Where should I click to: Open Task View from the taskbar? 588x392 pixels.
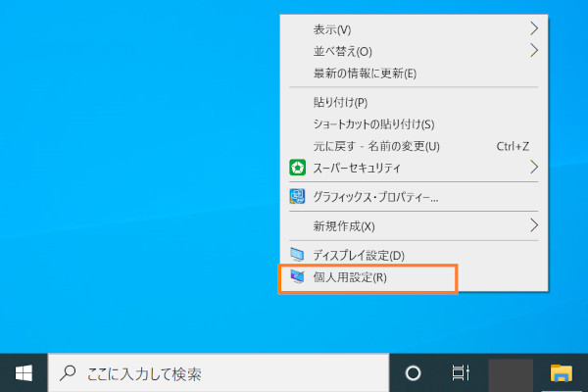tap(461, 372)
